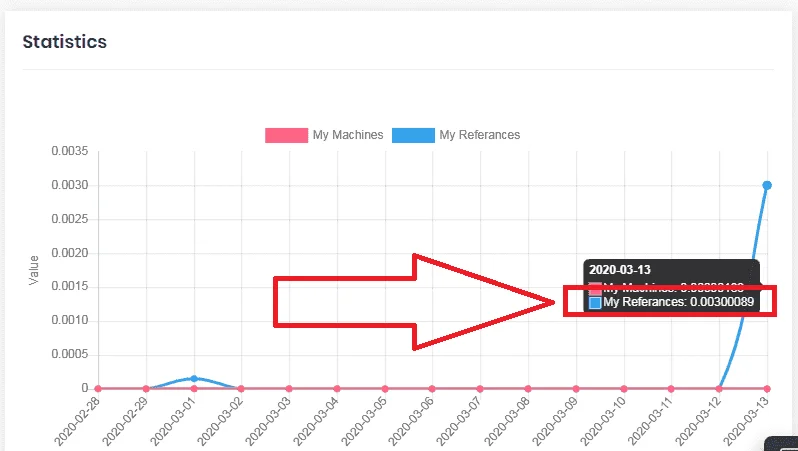This screenshot has width=798, height=451.
Task: Click the pink data point on 2020-03-08
Action: [x=528, y=388]
